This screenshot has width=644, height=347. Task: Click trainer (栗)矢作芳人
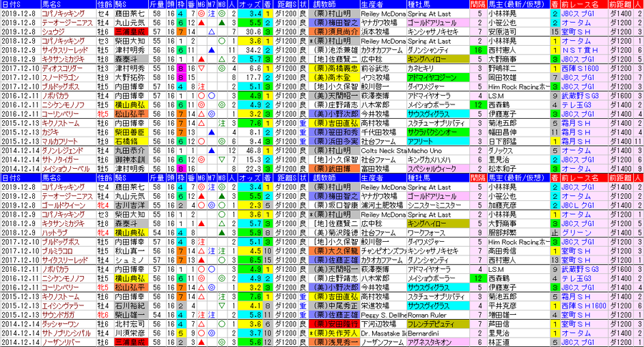335,333
